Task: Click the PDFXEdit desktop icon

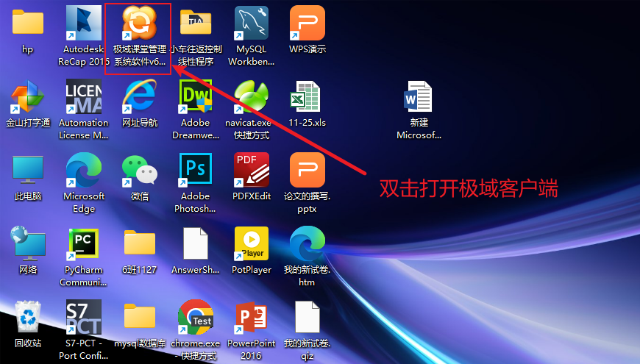Action: point(251,170)
